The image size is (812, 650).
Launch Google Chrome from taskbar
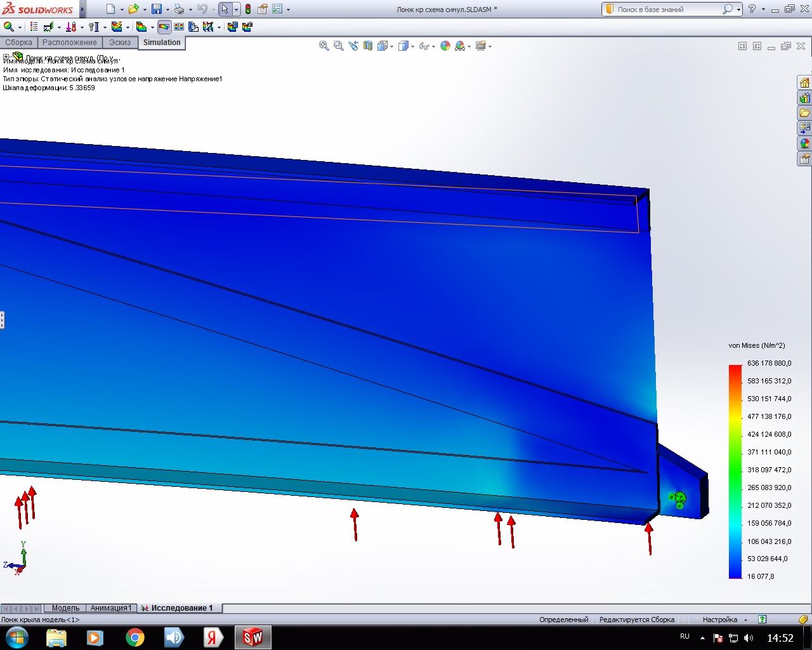pyautogui.click(x=134, y=637)
